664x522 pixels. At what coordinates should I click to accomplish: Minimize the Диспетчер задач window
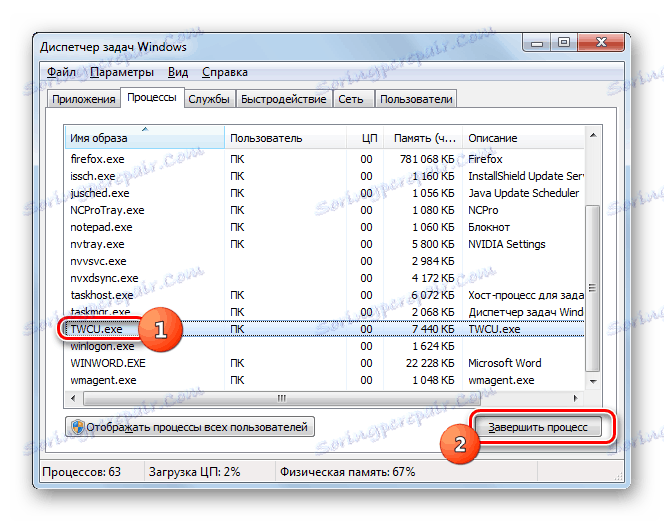tap(537, 43)
